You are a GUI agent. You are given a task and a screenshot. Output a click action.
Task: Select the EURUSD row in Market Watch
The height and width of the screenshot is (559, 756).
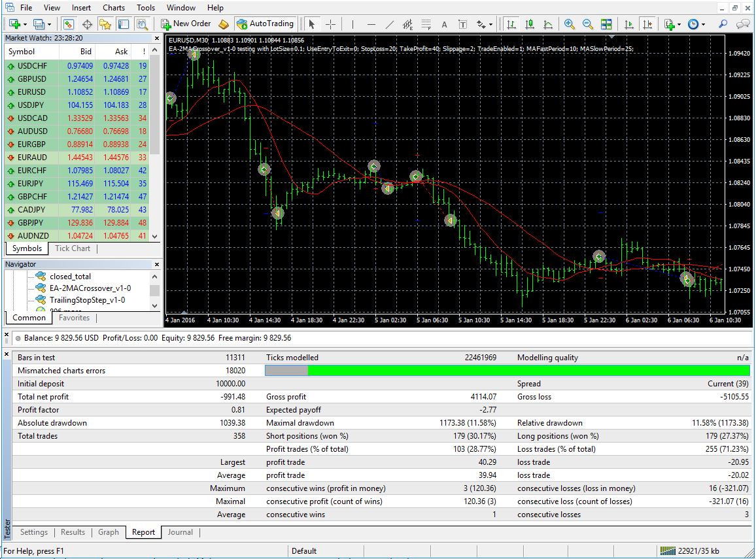(76, 92)
